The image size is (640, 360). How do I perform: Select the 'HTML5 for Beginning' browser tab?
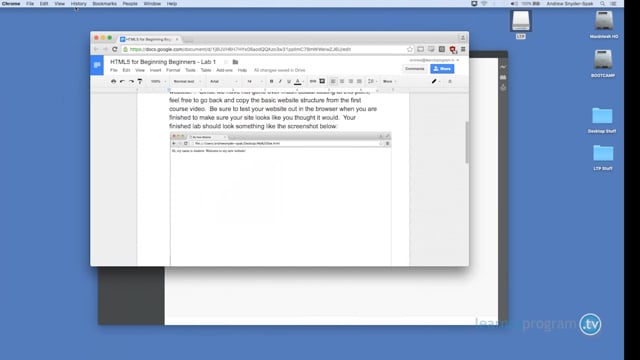149,39
